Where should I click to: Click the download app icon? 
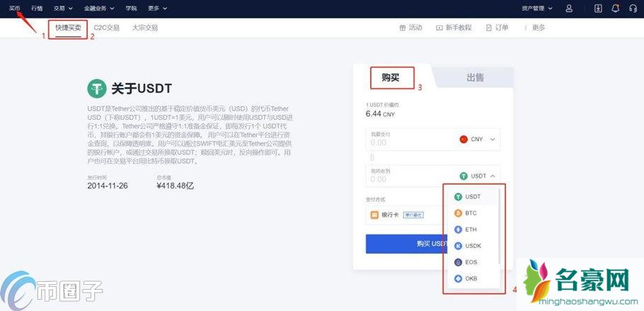point(598,9)
